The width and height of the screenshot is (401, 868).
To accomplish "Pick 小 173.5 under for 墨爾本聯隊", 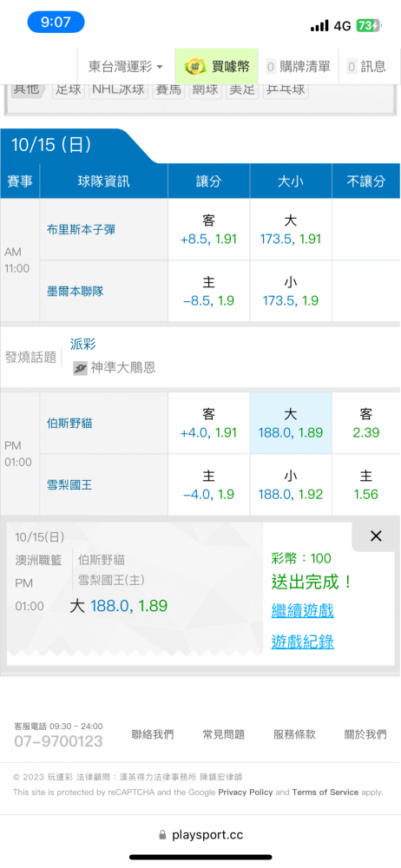I will tap(290, 291).
